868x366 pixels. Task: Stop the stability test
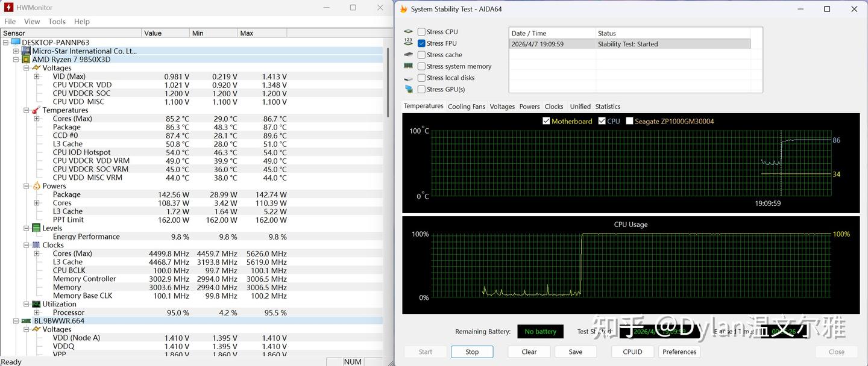click(x=472, y=352)
